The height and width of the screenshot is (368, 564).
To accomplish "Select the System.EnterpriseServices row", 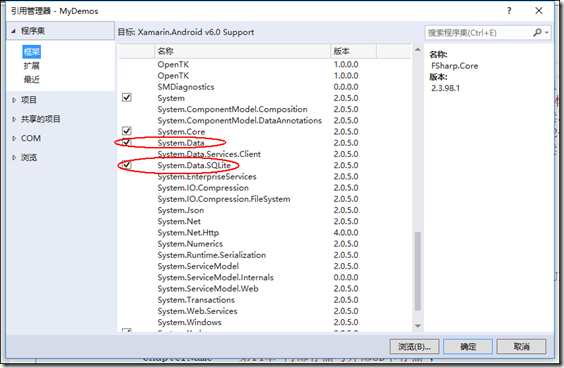I will click(265, 176).
